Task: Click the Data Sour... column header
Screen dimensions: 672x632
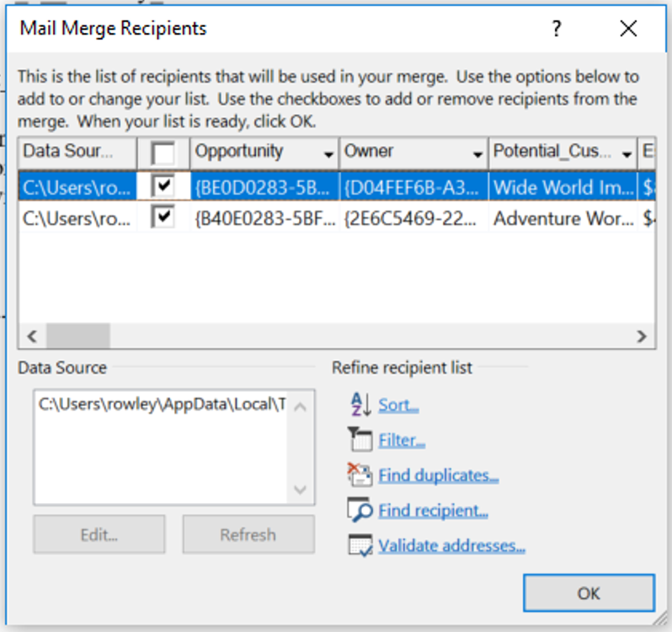Action: 77,153
